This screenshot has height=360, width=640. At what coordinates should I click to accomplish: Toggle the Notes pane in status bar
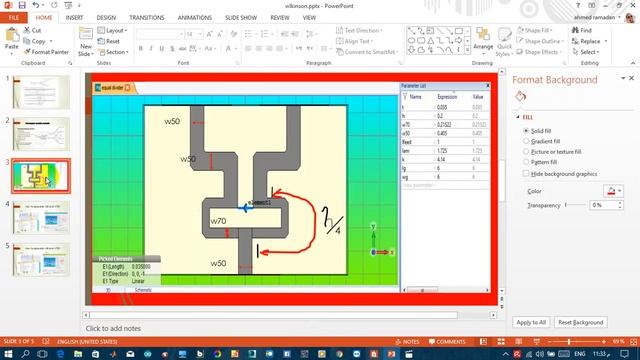point(407,342)
